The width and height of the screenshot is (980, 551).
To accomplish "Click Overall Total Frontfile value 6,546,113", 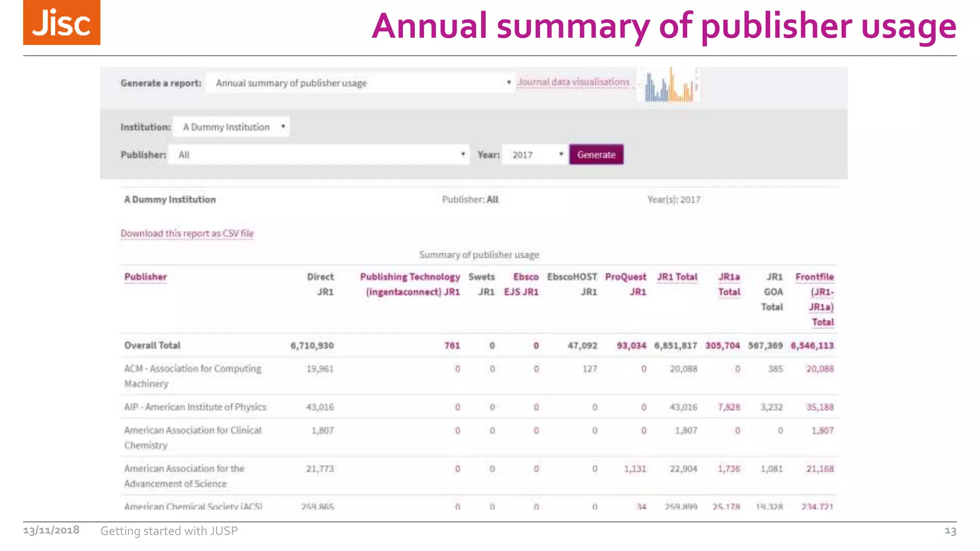I will click(812, 345).
